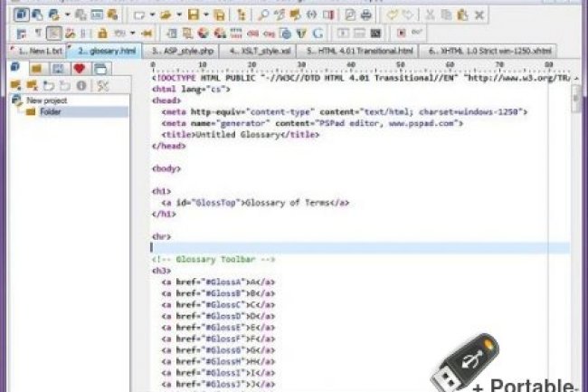Click the highlighted project panel icon in top toolbar

point(21,14)
